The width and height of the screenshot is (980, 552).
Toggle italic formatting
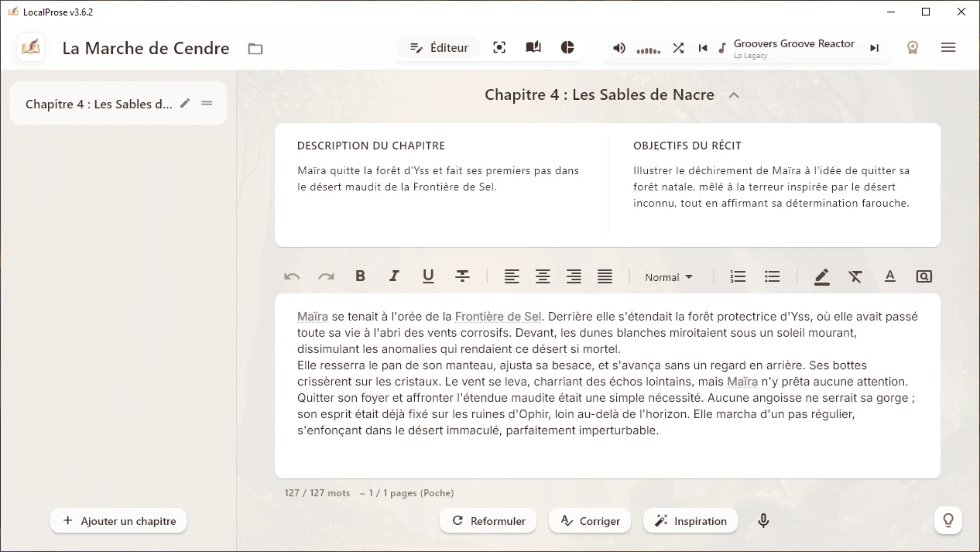[394, 276]
